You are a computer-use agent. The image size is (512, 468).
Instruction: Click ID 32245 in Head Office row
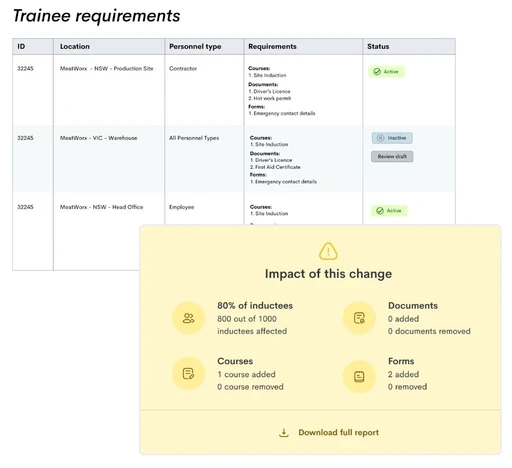[25, 207]
